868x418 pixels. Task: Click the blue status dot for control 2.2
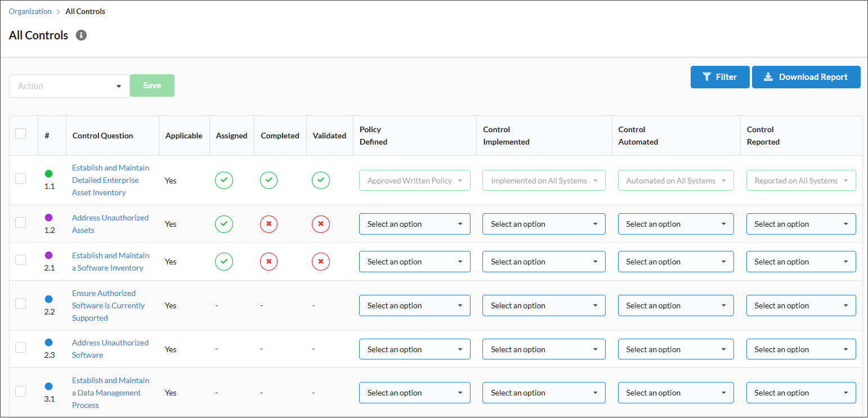coord(48,299)
